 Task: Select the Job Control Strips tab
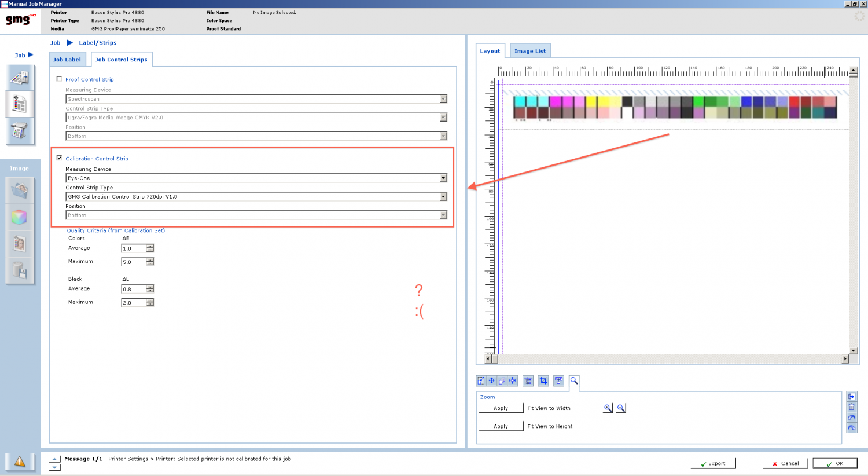click(121, 60)
